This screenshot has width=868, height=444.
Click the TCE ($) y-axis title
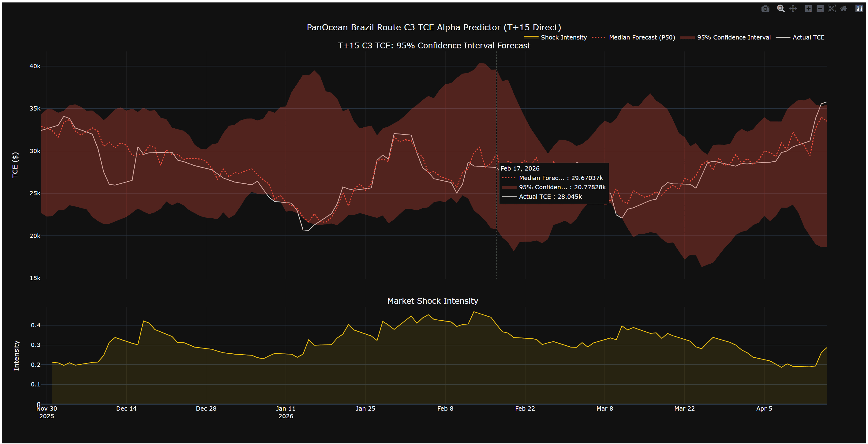pos(15,165)
